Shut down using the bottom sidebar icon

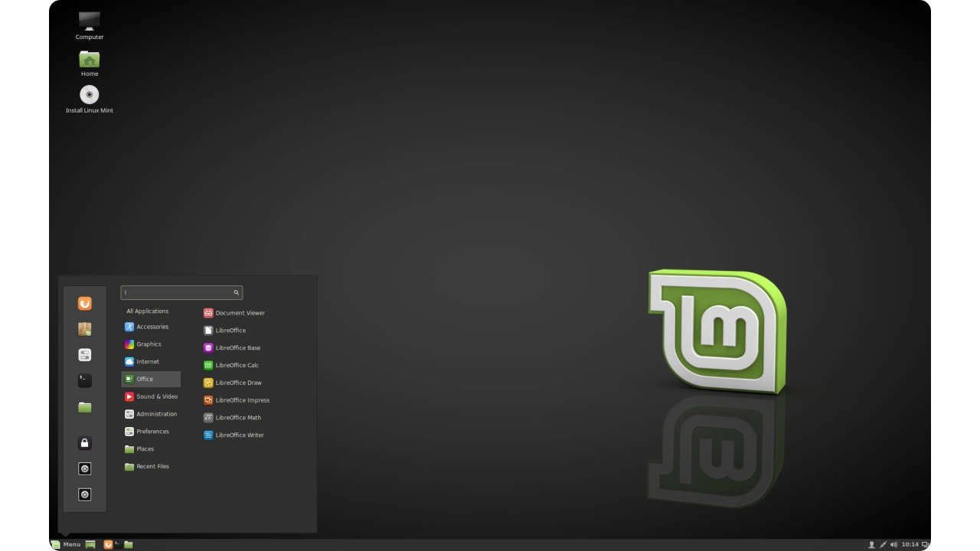coord(85,495)
